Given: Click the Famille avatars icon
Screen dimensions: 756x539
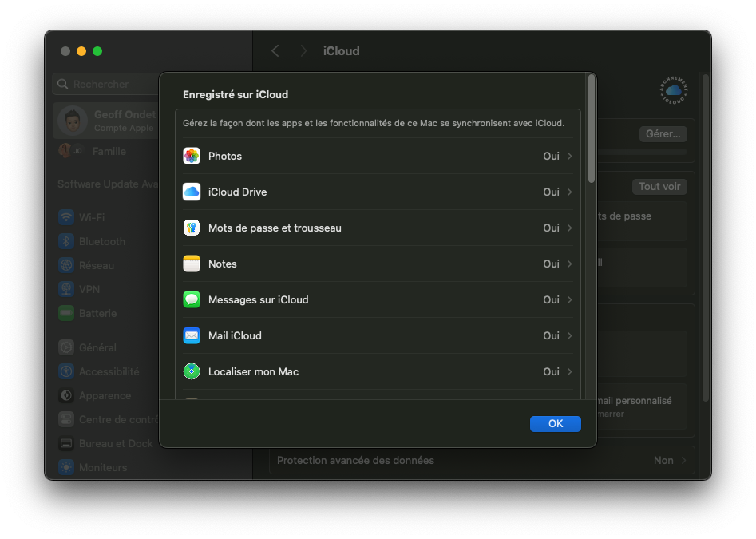Looking at the screenshot, I should pos(71,151).
